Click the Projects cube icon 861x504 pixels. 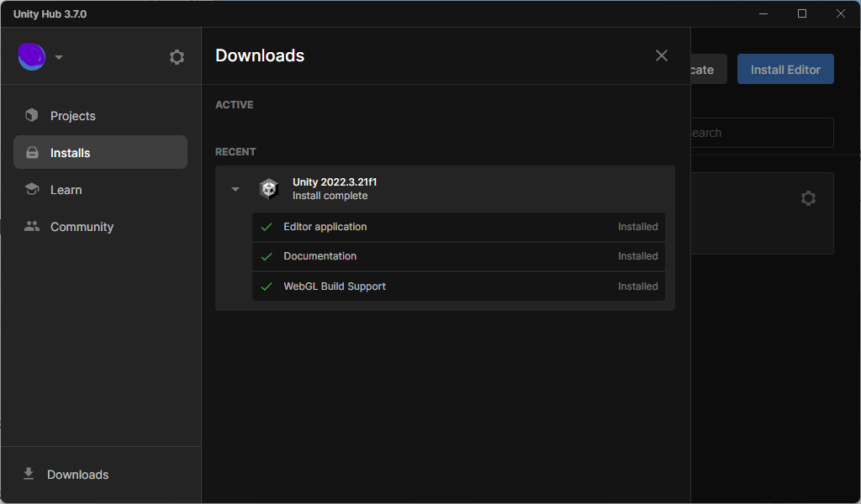(x=32, y=115)
